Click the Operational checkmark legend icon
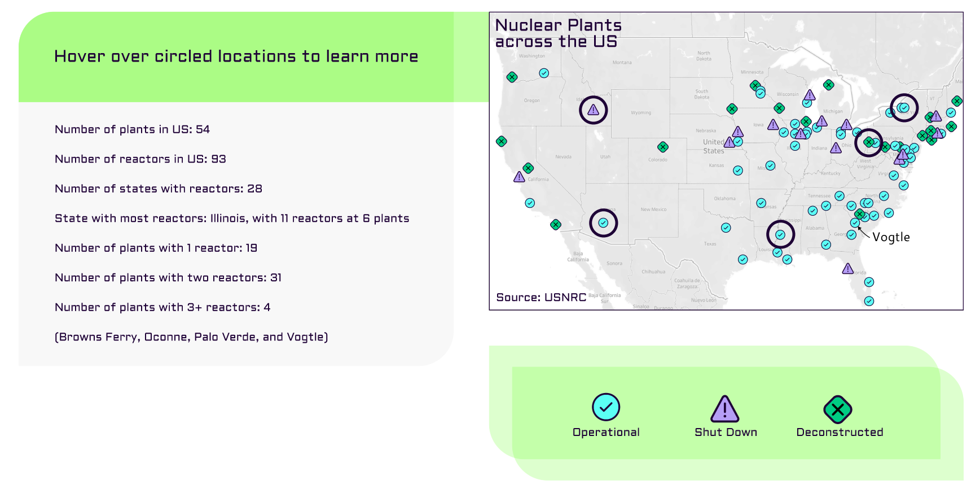This screenshot has width=980, height=493. click(606, 407)
